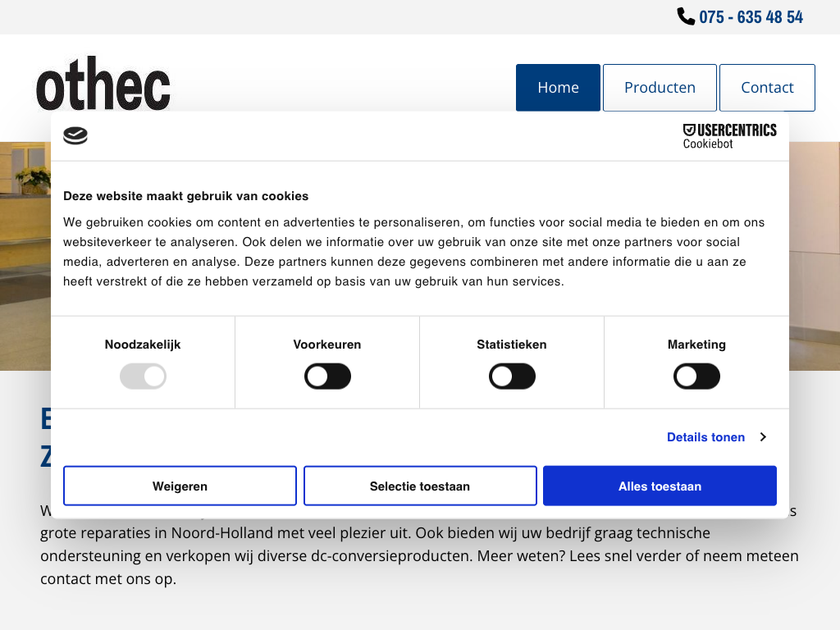Expand cookie details via Details tonen
The image size is (840, 630).
[x=705, y=437]
